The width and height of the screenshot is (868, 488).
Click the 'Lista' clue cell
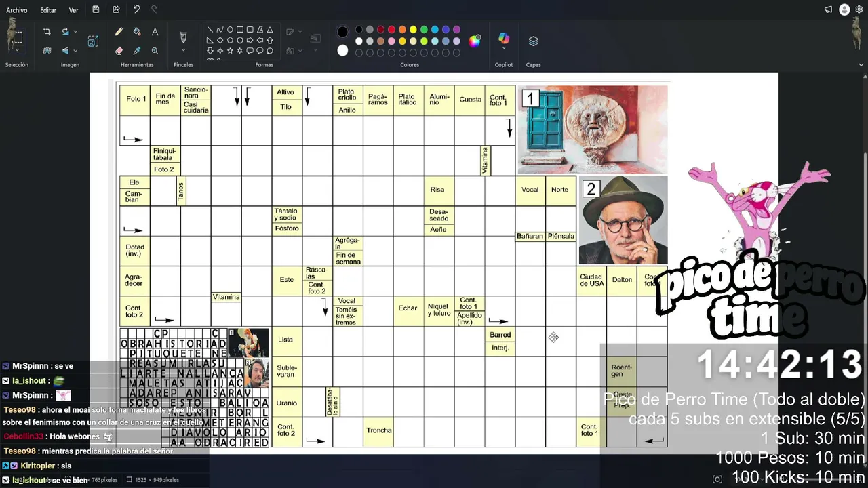click(287, 341)
